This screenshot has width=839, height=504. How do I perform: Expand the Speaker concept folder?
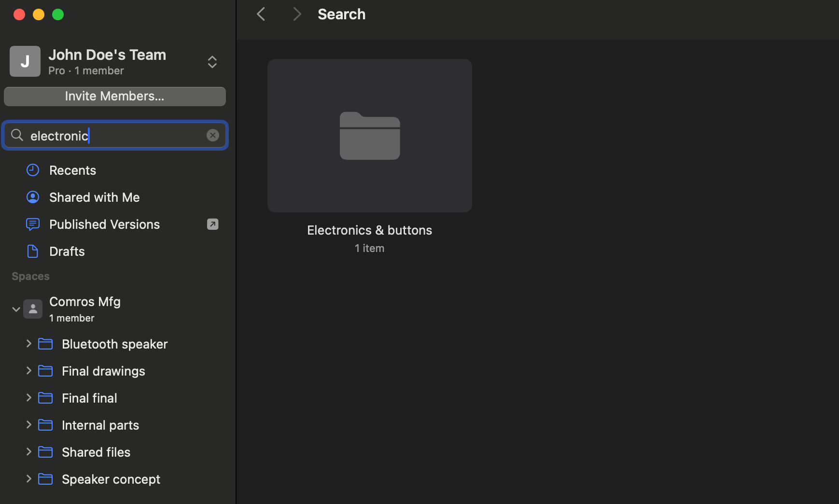(28, 479)
